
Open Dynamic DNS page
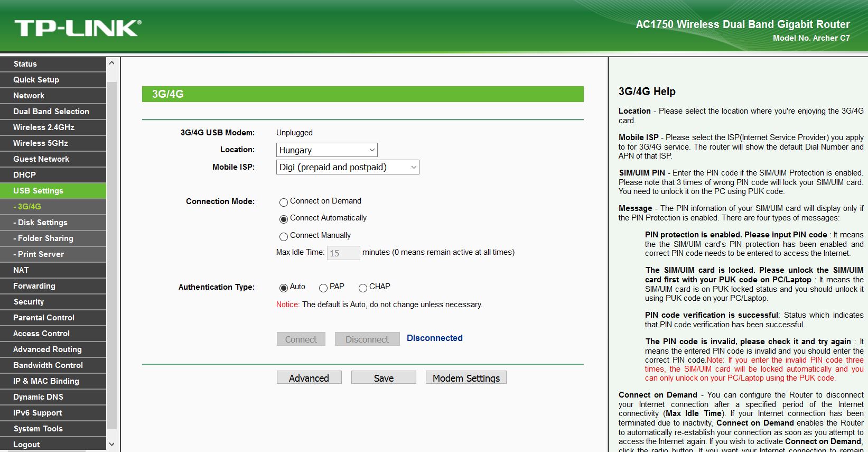coord(53,397)
